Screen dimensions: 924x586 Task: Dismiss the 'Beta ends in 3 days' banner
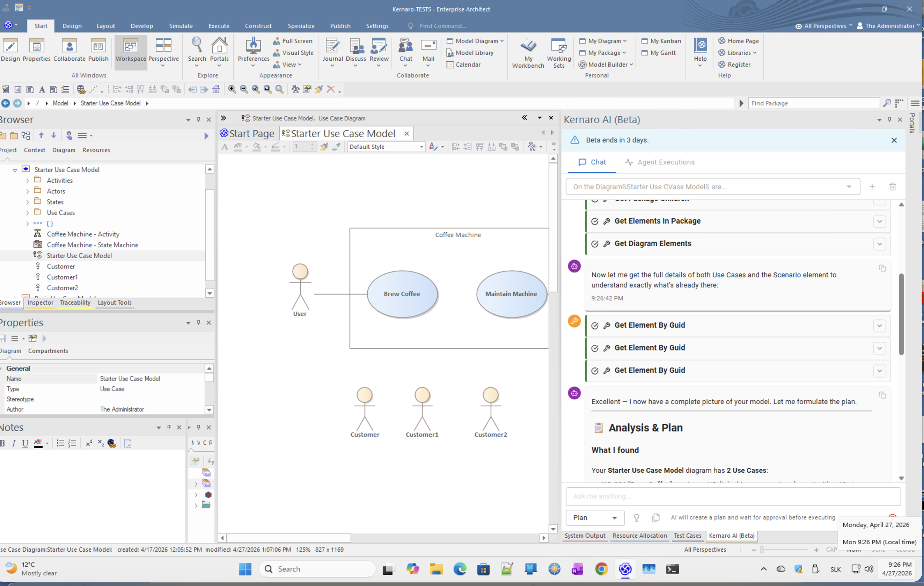click(894, 141)
